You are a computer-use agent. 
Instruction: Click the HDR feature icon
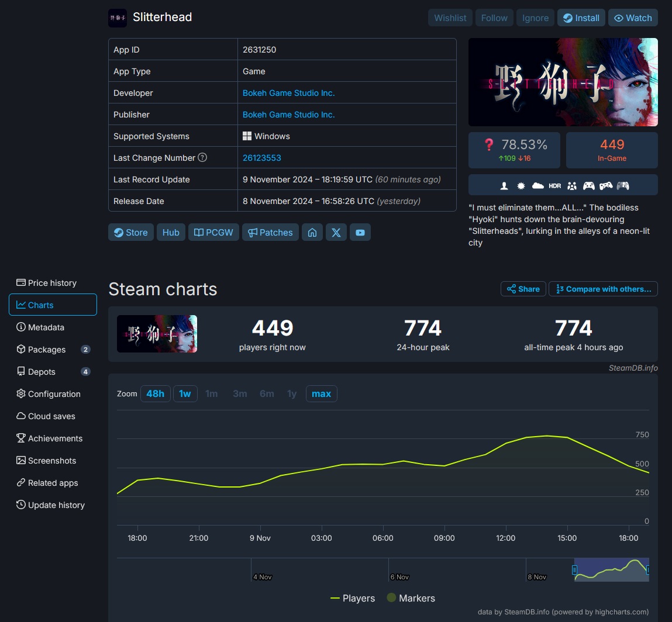[x=555, y=185]
